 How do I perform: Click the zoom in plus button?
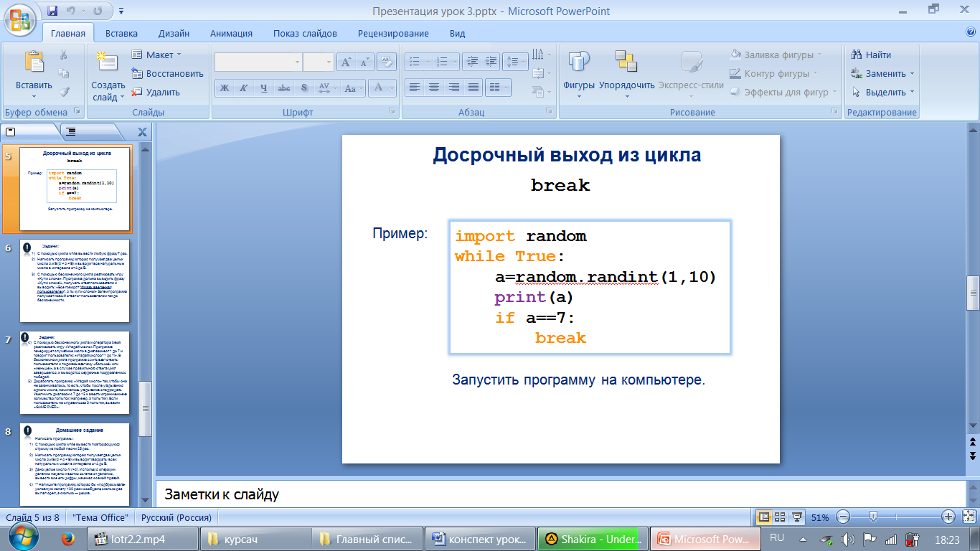(948, 517)
